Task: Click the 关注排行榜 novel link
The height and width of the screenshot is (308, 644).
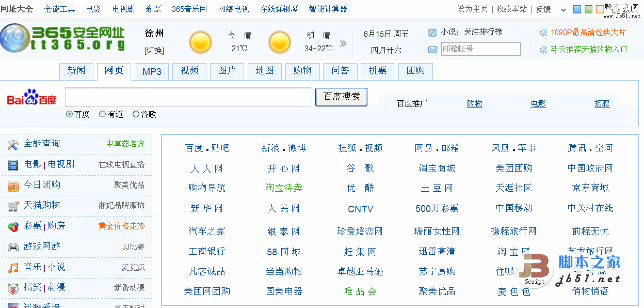Action: click(x=483, y=32)
